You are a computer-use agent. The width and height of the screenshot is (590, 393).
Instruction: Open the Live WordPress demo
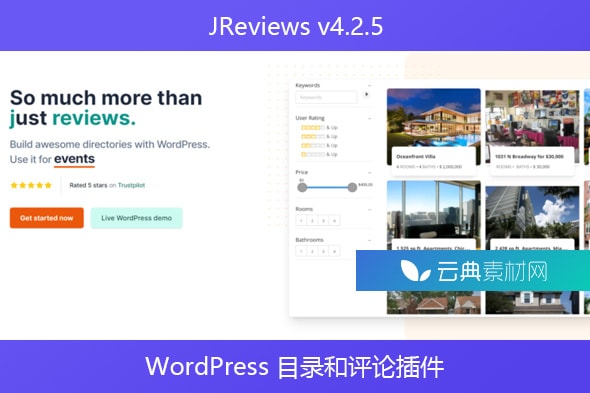pos(136,218)
